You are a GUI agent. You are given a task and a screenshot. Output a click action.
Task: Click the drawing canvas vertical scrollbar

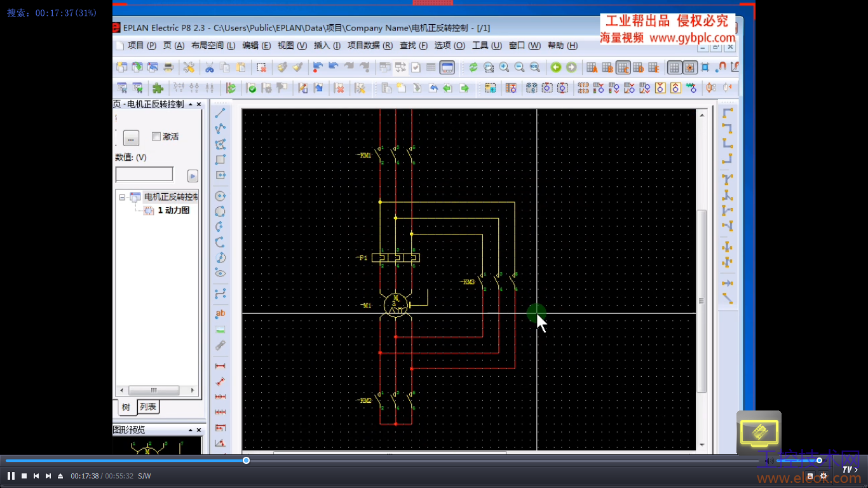click(702, 301)
